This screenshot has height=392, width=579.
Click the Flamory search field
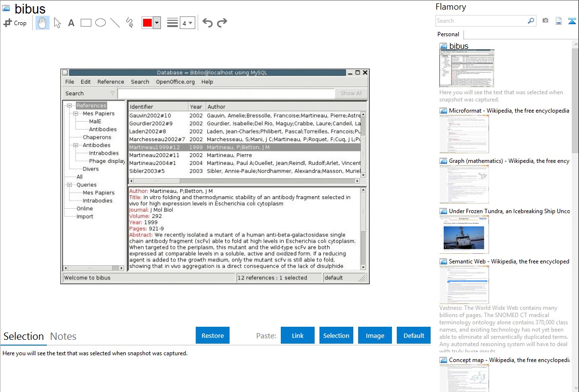pos(481,21)
